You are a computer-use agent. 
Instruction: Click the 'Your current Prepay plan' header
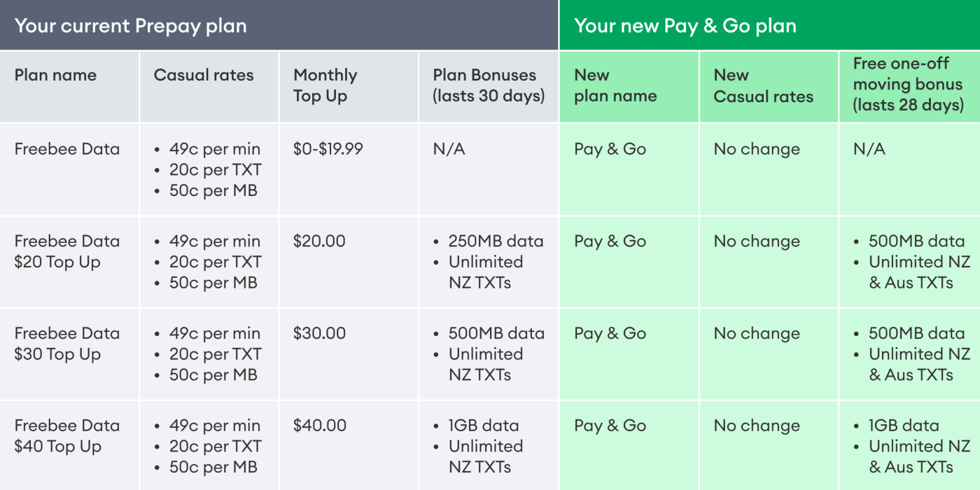click(131, 27)
